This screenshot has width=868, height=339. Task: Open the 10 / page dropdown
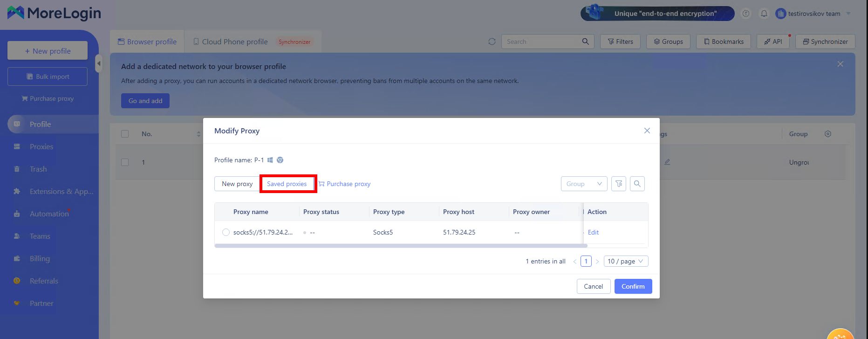tap(625, 261)
